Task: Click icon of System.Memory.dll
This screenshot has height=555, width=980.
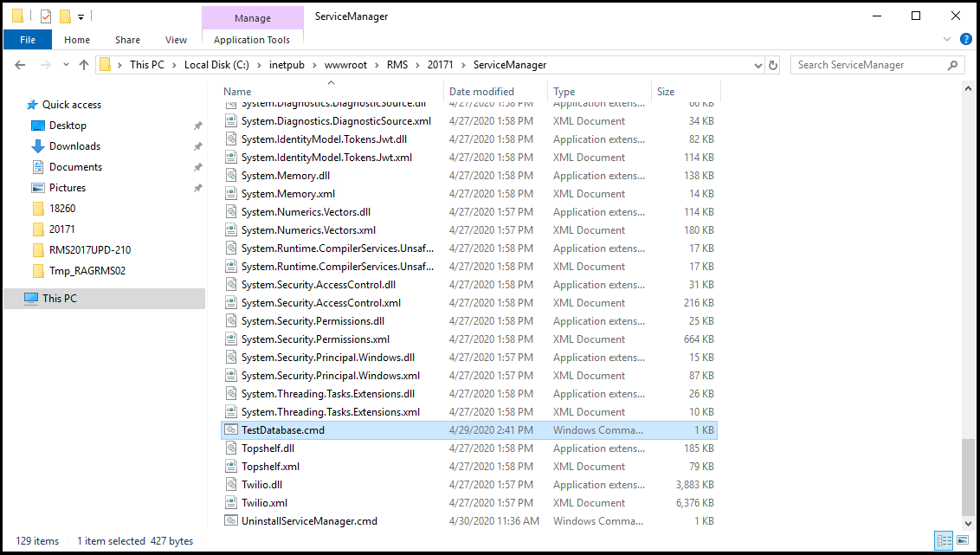Action: (231, 176)
